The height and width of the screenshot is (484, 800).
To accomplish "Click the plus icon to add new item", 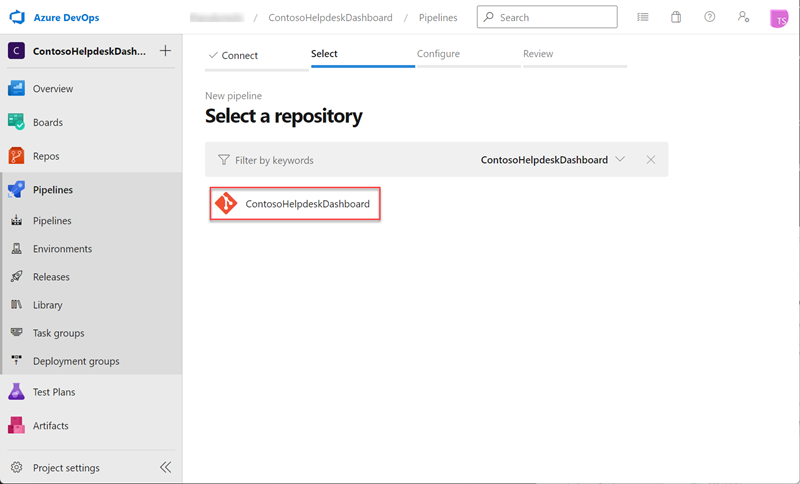I will (x=165, y=50).
